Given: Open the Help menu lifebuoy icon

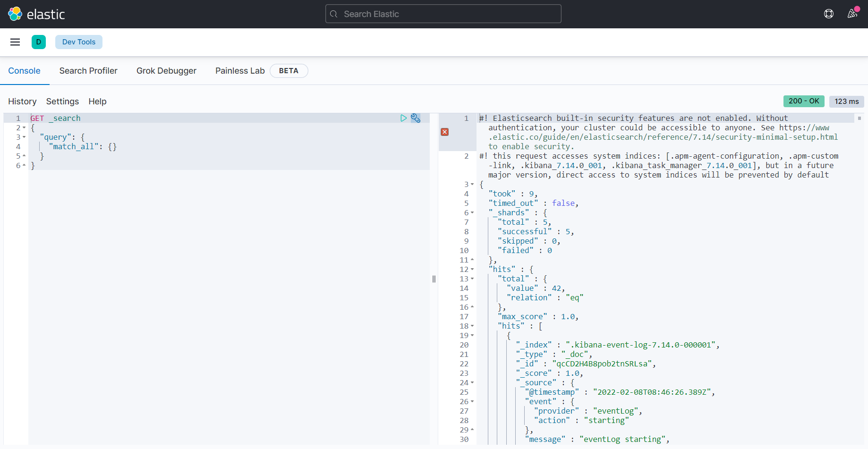Looking at the screenshot, I should (x=829, y=14).
